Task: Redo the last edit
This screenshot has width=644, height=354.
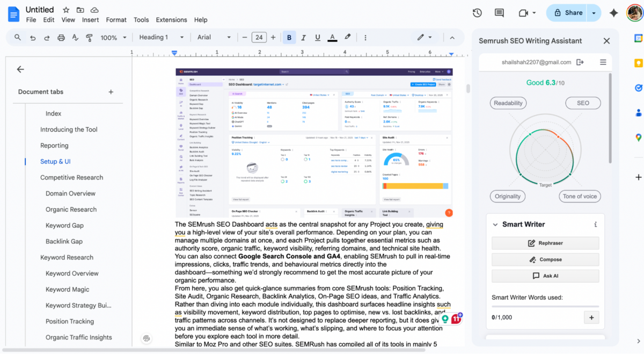Action: pyautogui.click(x=47, y=38)
